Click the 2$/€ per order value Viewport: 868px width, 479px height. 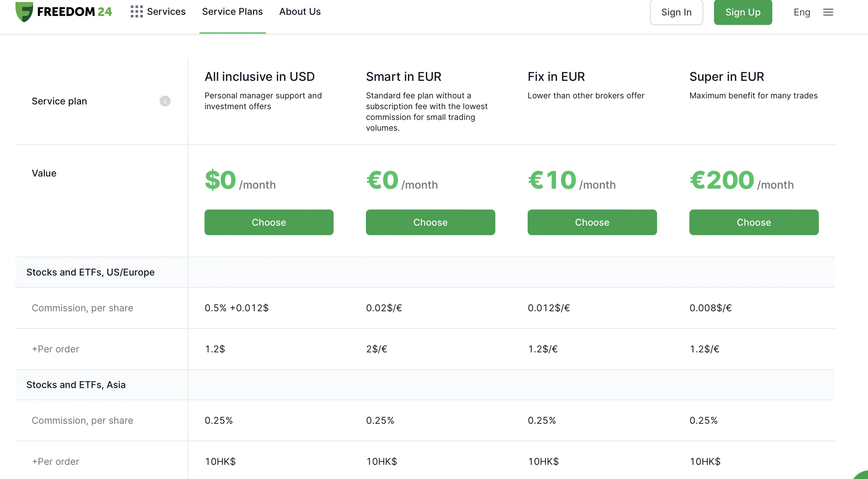click(x=376, y=349)
